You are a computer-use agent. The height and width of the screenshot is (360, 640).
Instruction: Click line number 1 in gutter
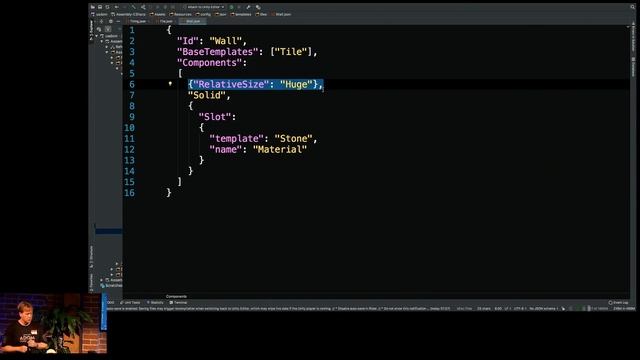(x=132, y=30)
